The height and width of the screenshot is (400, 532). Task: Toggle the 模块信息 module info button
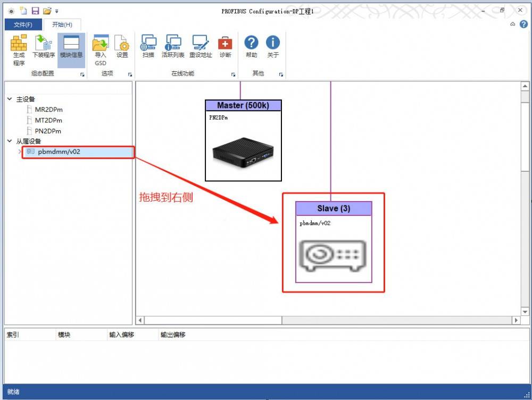(71, 46)
